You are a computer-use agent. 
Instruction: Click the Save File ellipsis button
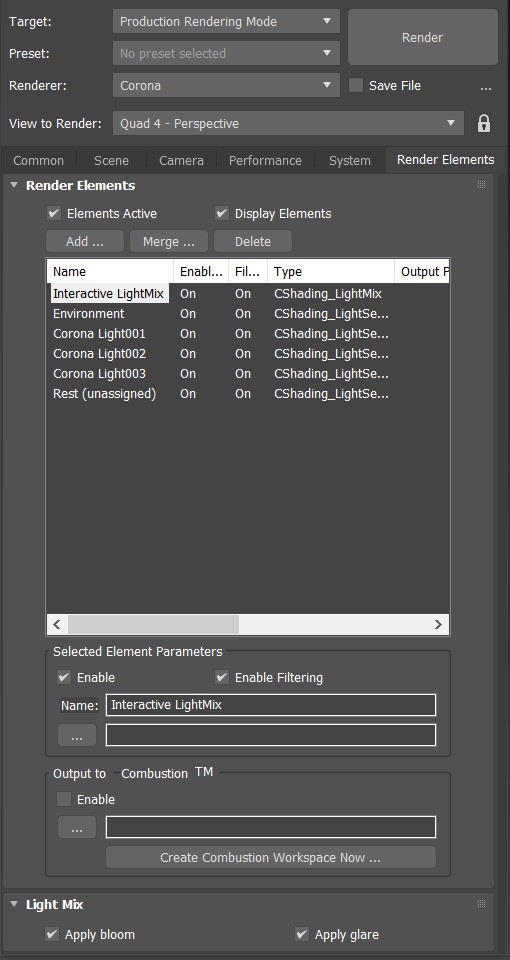click(486, 86)
